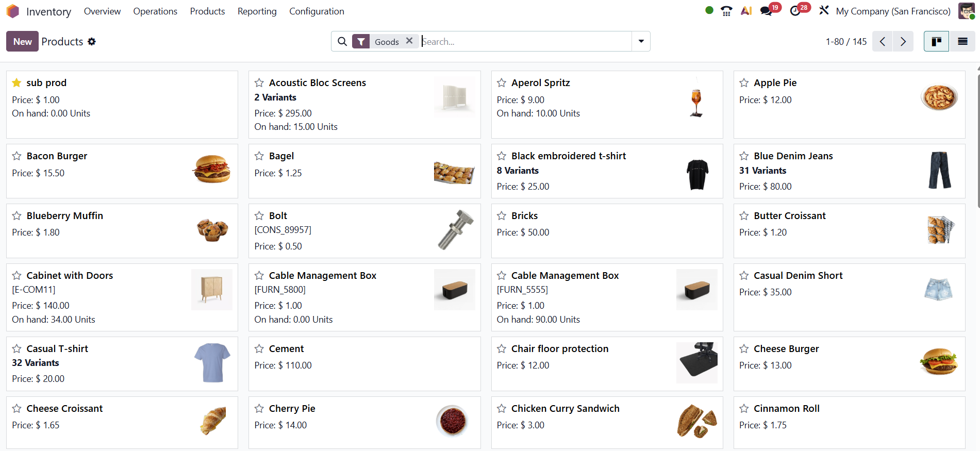Viewport: 980px width, 451px height.
Task: Open the developer tools menu
Action: [x=823, y=10]
